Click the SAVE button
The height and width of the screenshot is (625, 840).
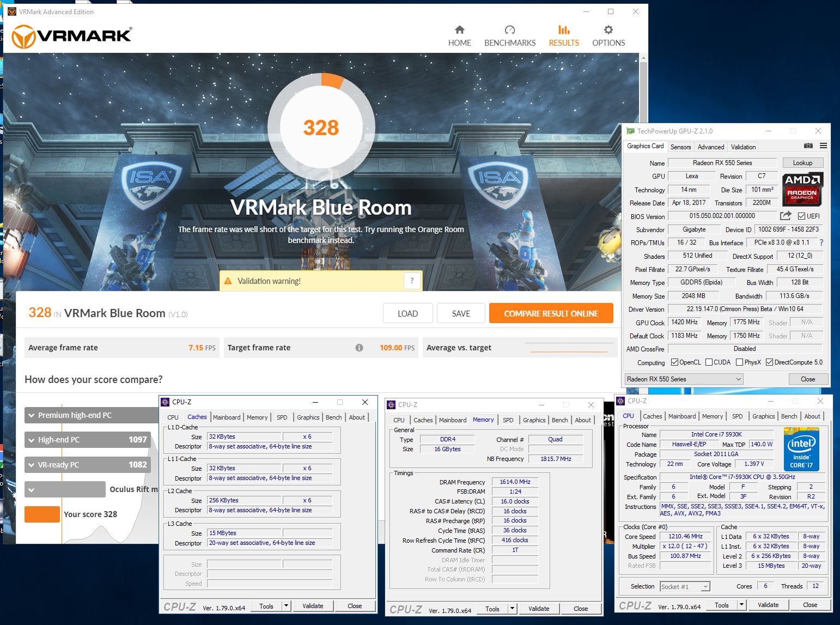point(461,313)
